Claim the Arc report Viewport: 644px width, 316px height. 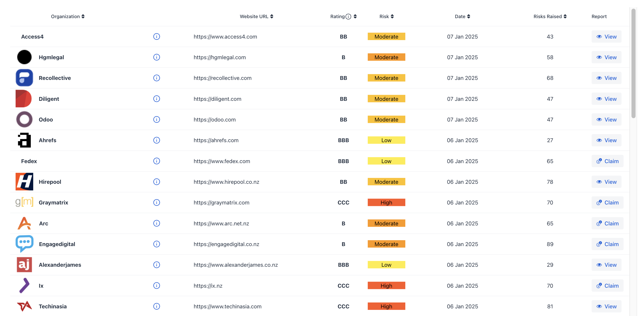(x=607, y=223)
